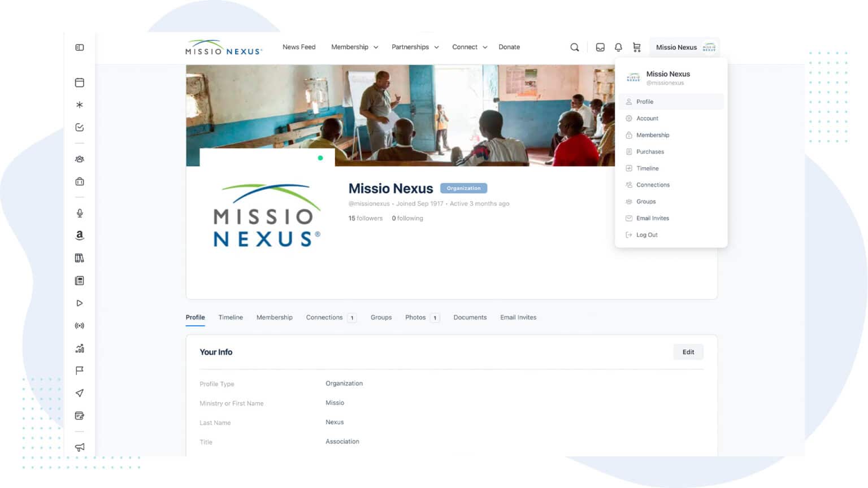
Task: Open the search magnifier icon
Action: click(x=574, y=47)
